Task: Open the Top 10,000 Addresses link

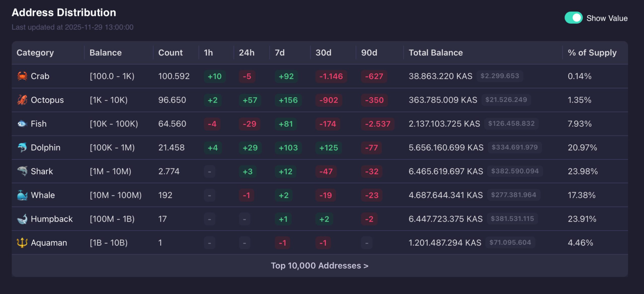Action: tap(319, 266)
